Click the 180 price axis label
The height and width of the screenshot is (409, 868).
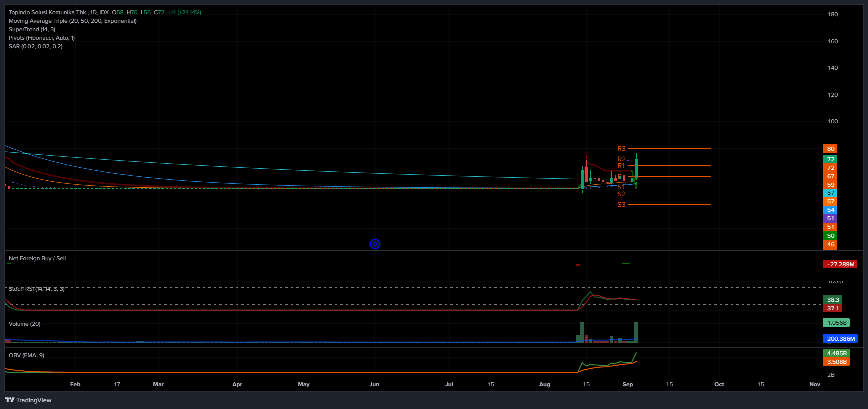click(x=833, y=14)
